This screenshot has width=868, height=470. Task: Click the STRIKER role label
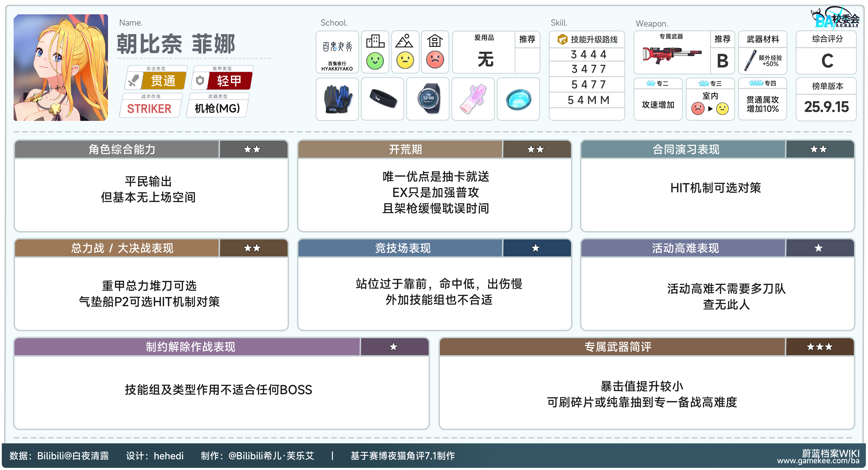149,109
